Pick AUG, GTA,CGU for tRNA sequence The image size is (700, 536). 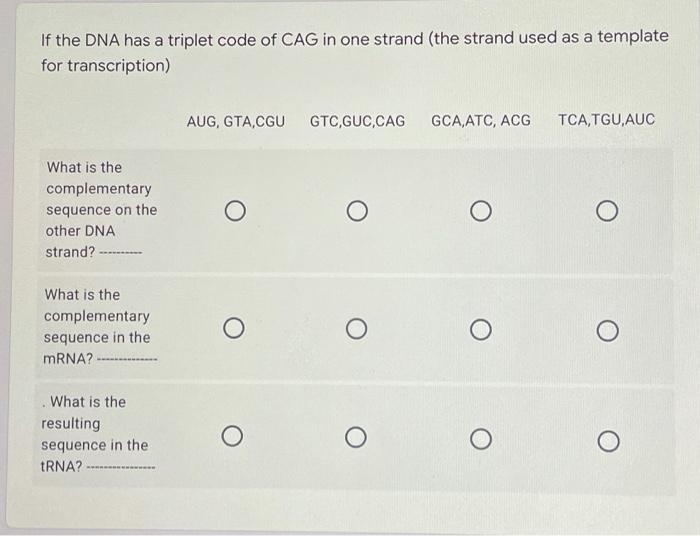(x=232, y=436)
